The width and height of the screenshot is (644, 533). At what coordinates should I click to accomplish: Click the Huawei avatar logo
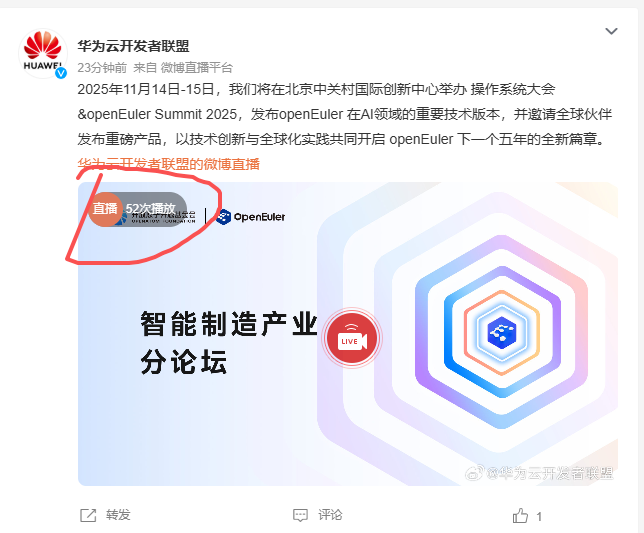point(42,53)
